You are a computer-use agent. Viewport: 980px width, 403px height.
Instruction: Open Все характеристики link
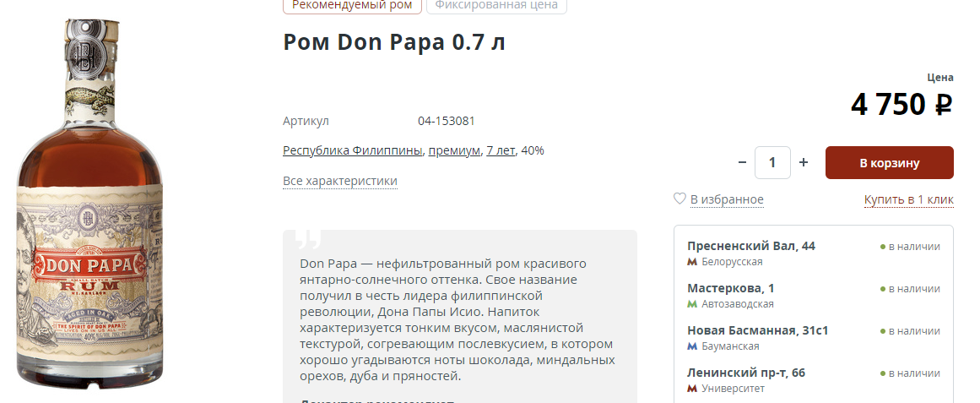click(x=340, y=181)
